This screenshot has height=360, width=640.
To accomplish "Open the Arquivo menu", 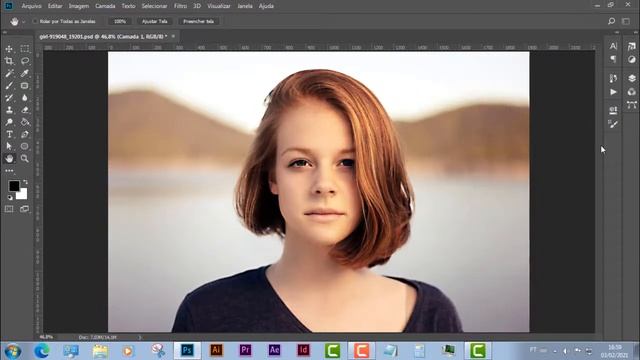I will pos(31,6).
